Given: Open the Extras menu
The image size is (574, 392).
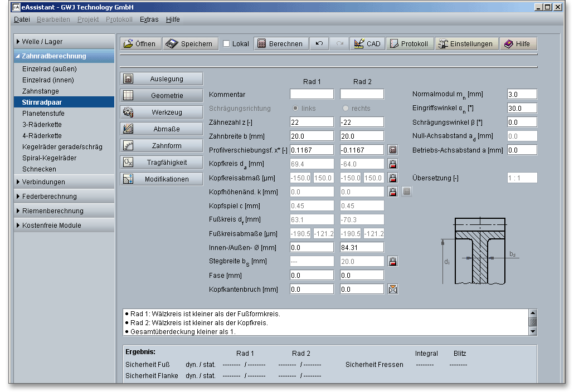Looking at the screenshot, I should pyautogui.click(x=149, y=19).
